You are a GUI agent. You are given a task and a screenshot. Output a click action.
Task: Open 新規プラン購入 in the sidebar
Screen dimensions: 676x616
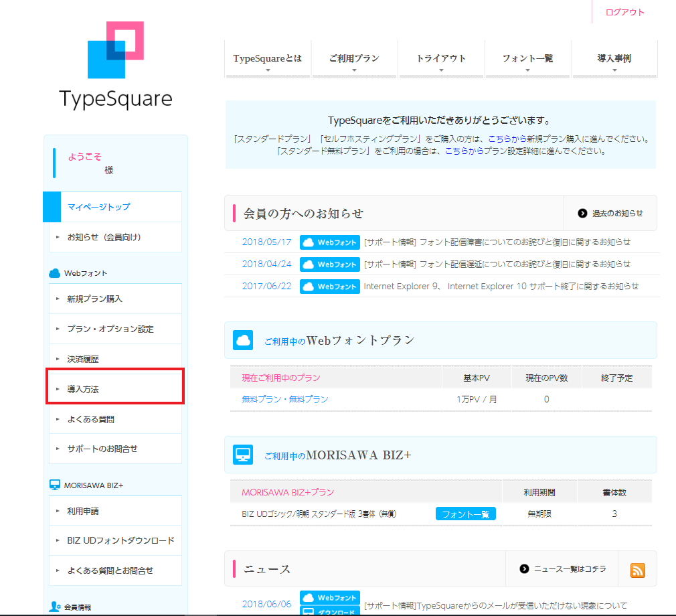tap(116, 299)
